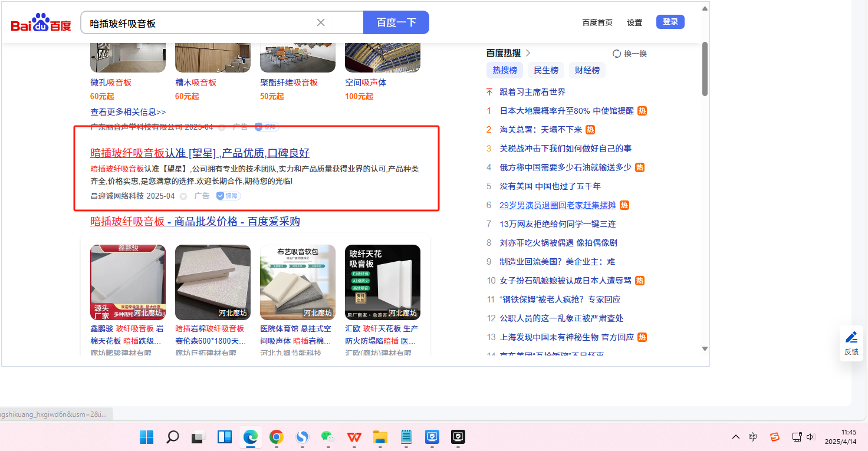Click the 热 badge next to 海关总署：天塌不下来
The image size is (868, 451).
point(590,130)
